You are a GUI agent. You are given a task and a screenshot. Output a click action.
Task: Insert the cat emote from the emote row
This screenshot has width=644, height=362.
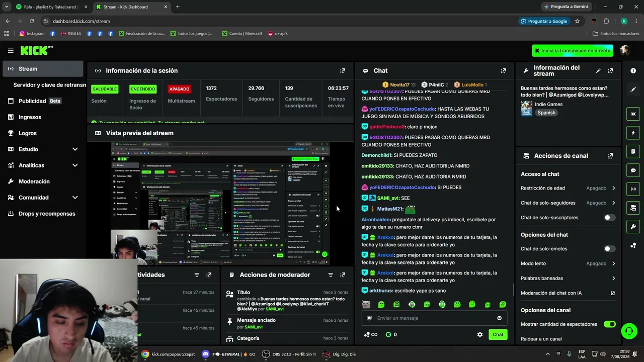click(x=366, y=304)
